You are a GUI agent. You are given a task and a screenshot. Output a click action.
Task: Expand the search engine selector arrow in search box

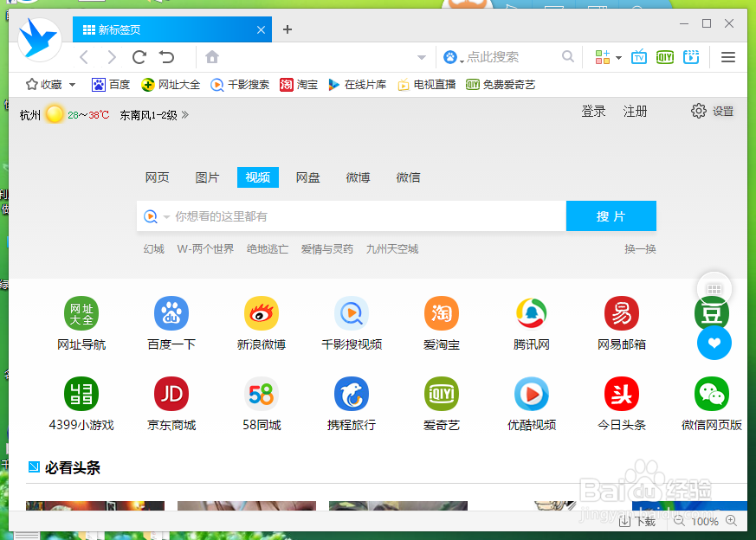click(x=166, y=216)
